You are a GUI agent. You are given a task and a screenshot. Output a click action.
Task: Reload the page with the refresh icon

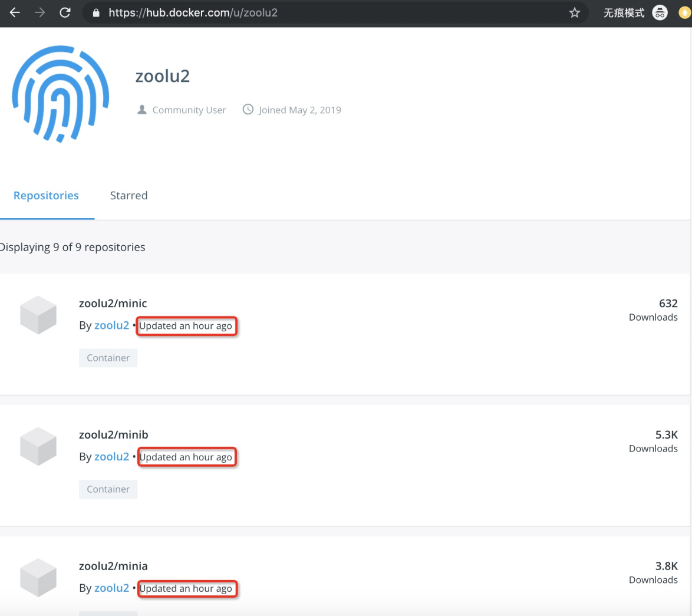point(65,13)
